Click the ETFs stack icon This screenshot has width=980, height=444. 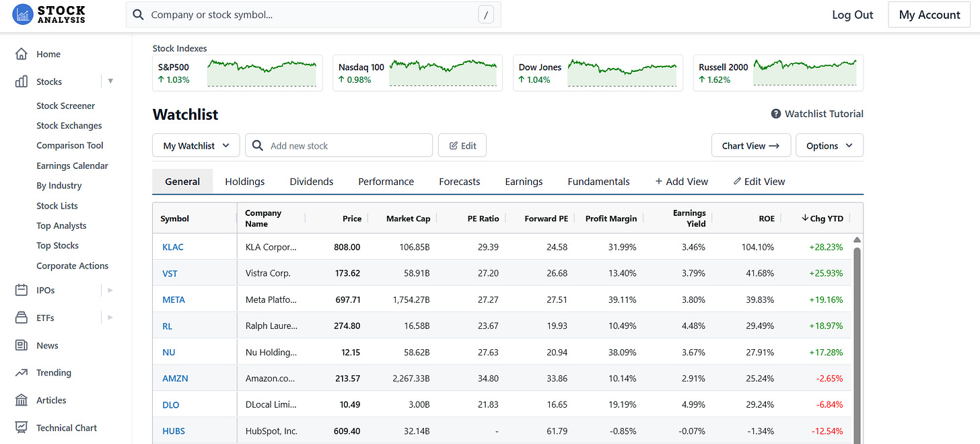tap(22, 318)
